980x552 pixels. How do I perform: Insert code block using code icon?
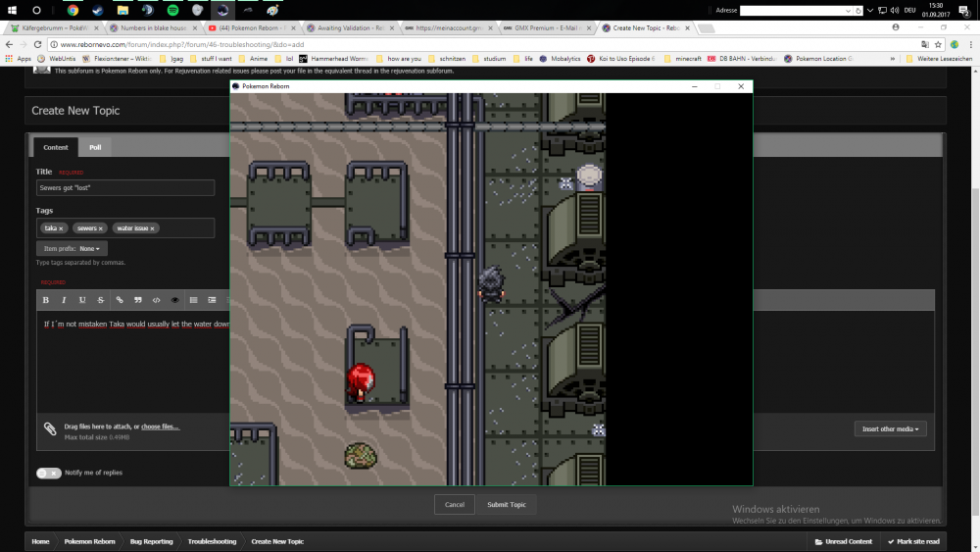157,300
